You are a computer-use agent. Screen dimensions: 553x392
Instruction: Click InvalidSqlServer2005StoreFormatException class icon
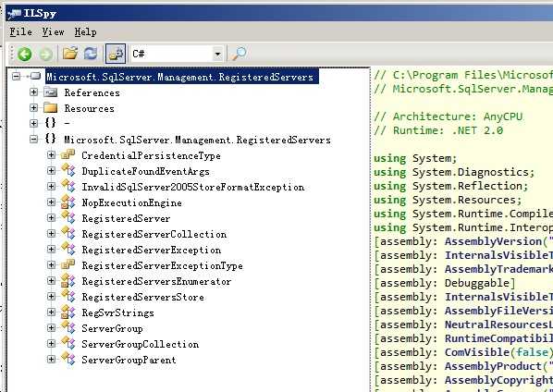click(x=68, y=186)
